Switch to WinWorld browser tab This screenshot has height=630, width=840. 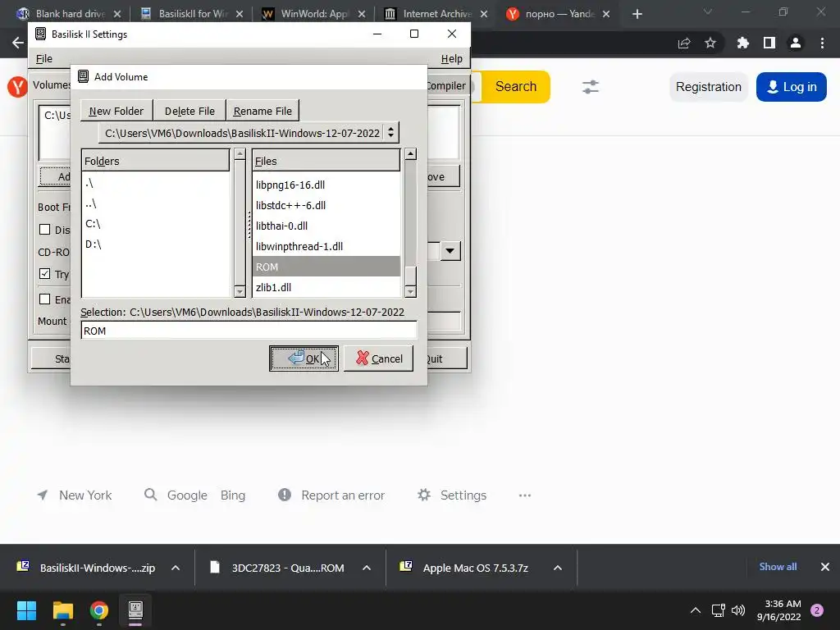coord(314,14)
